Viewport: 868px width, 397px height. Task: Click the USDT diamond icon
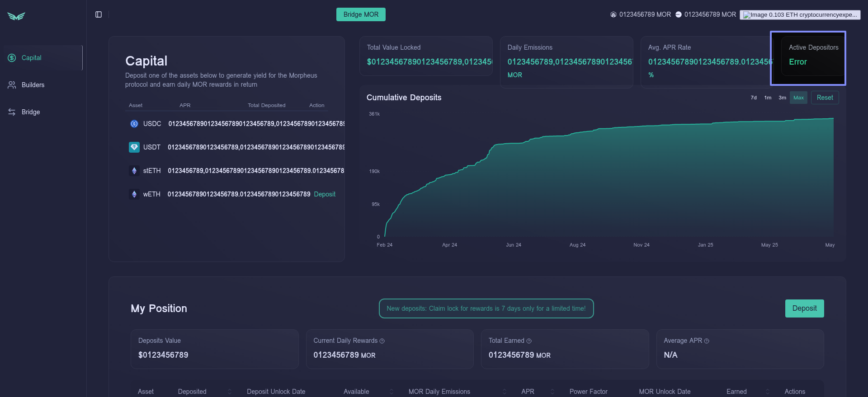[134, 147]
